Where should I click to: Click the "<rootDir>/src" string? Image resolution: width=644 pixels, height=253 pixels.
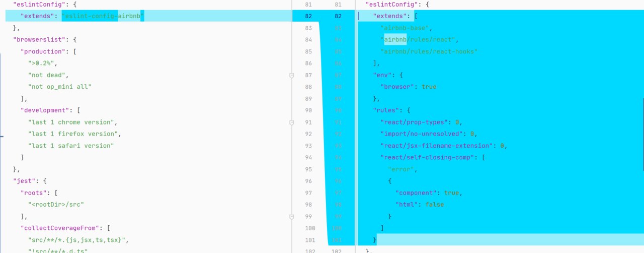[56, 204]
